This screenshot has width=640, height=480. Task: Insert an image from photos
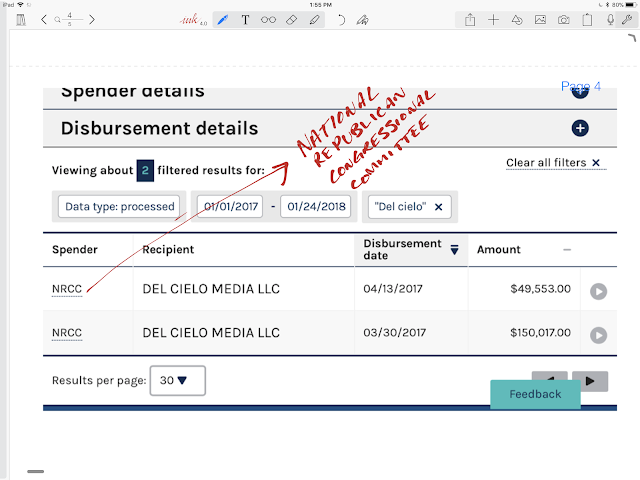[x=540, y=20]
